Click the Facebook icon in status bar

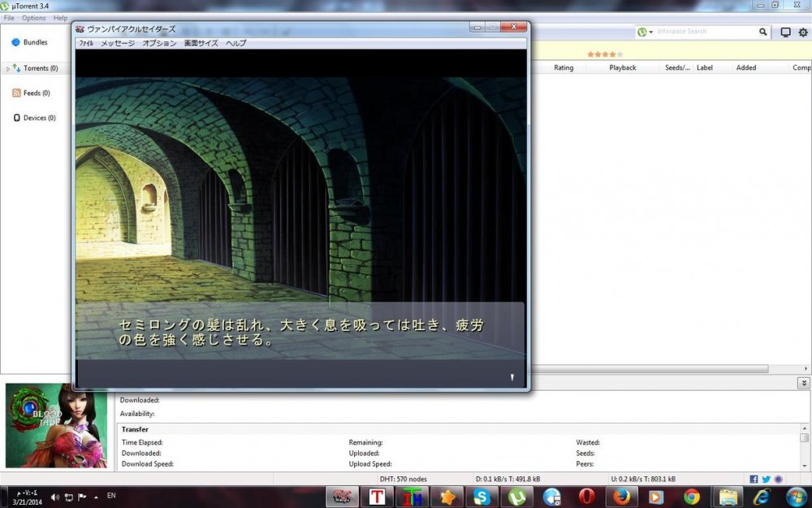(x=754, y=480)
